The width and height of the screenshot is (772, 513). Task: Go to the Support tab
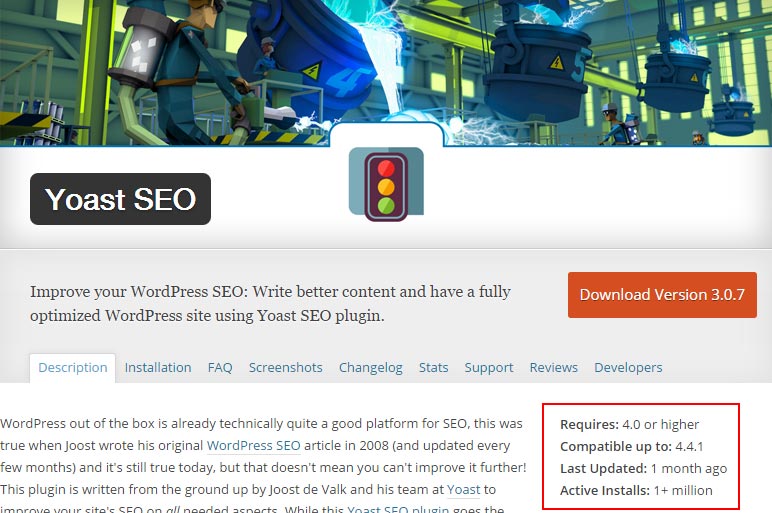point(489,368)
